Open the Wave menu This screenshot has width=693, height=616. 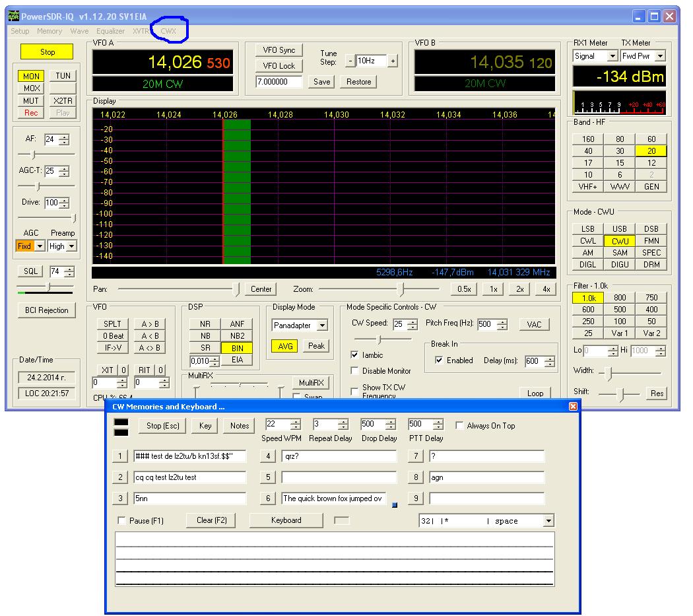point(80,31)
